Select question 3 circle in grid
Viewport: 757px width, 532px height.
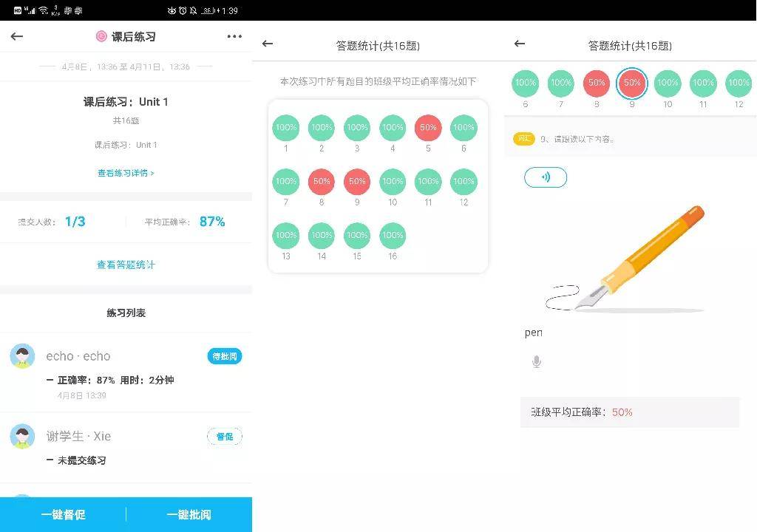357,127
